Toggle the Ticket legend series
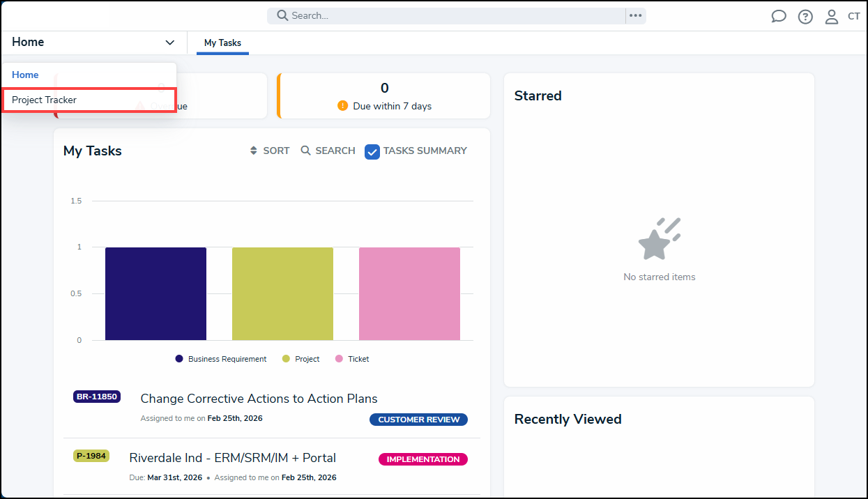This screenshot has height=499, width=868. point(352,359)
